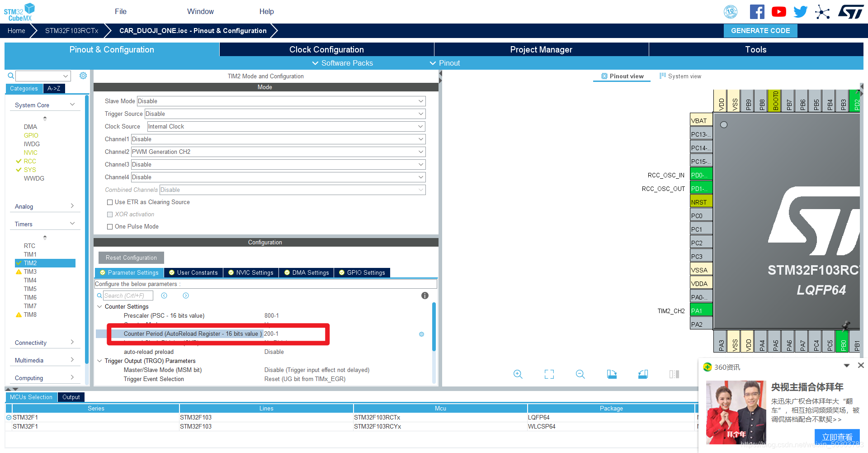Viewport: 868px width, 453px height.
Task: Click GENERATE CODE button
Action: click(x=760, y=30)
